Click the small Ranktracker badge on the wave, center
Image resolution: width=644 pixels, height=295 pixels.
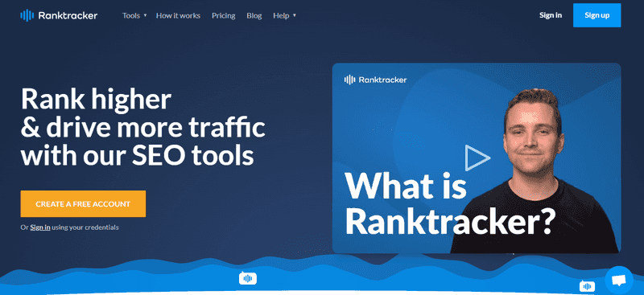(248, 278)
